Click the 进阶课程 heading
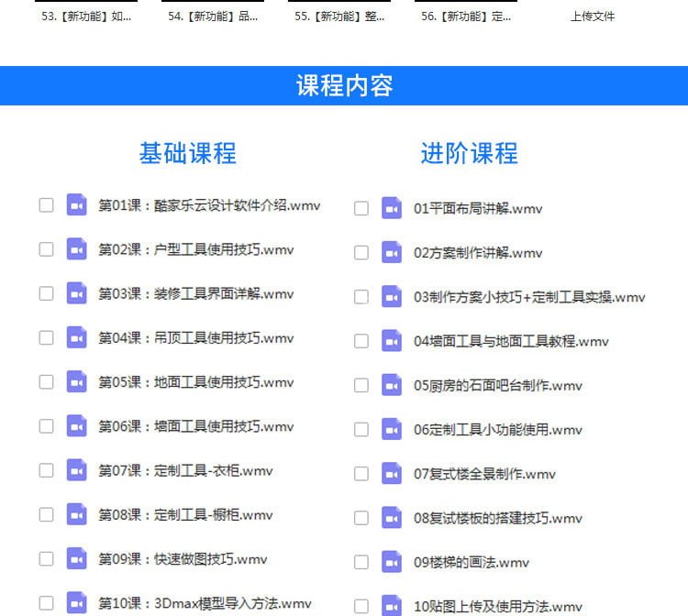Viewport: 688px width, 616px height. [470, 153]
